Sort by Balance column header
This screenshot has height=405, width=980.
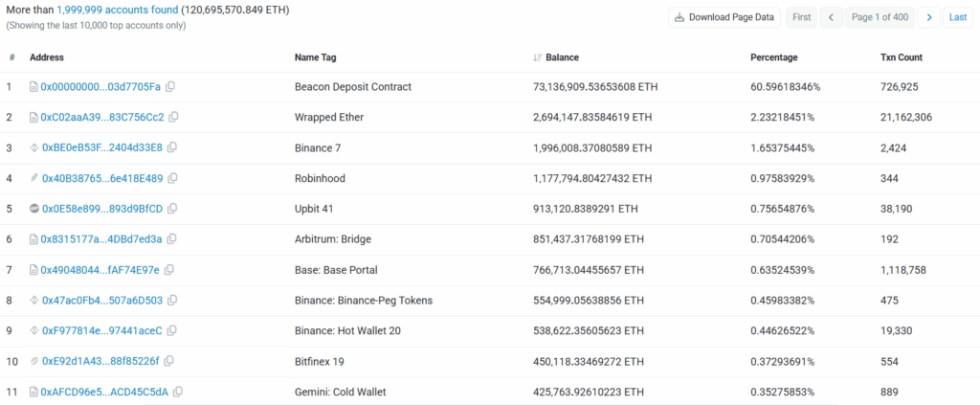(562, 57)
